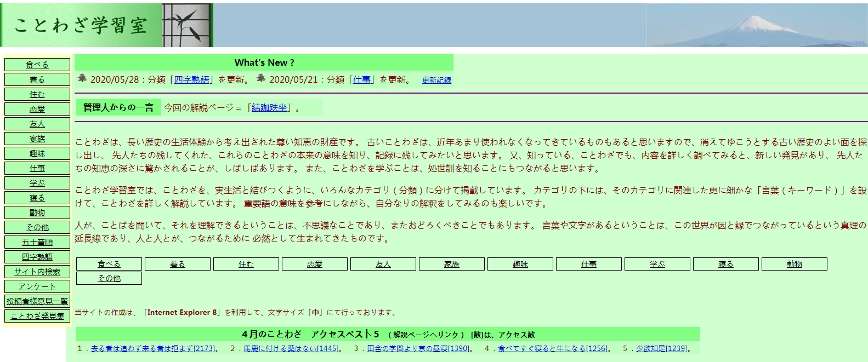Open ranked proverb 少欲知足
The image size is (868, 362).
(x=661, y=348)
